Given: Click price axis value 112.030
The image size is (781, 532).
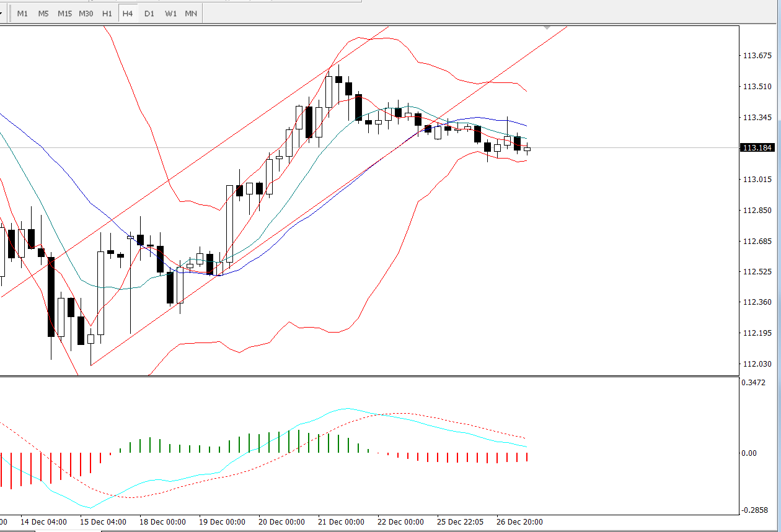Looking at the screenshot, I should [x=757, y=364].
